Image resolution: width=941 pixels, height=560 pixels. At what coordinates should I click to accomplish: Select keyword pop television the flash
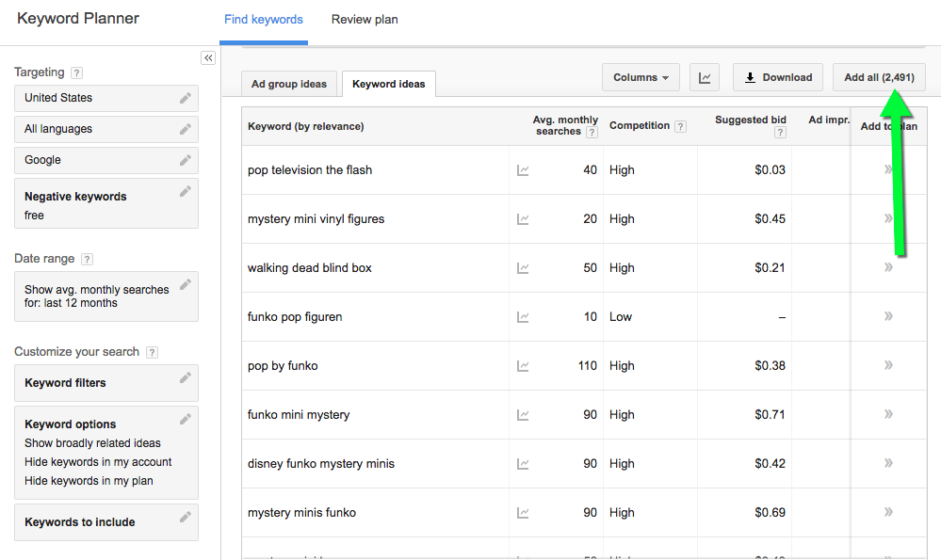pos(310,170)
